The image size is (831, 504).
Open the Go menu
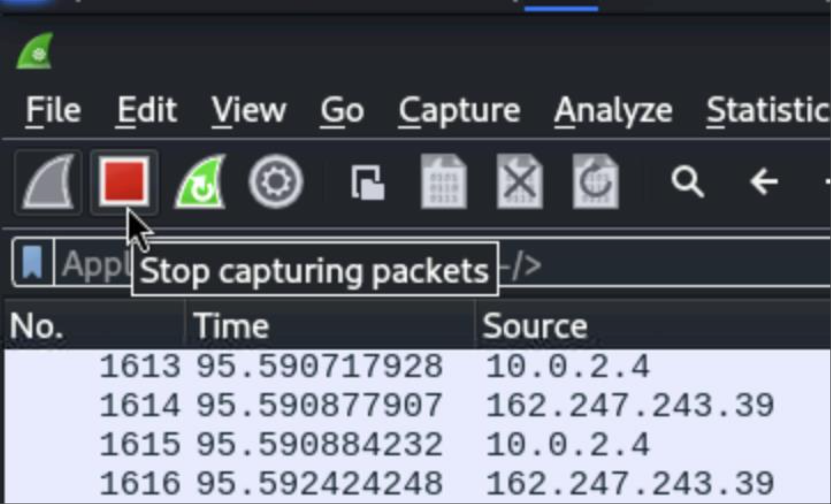[342, 111]
